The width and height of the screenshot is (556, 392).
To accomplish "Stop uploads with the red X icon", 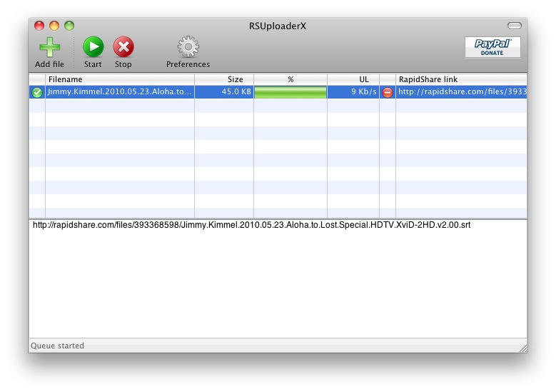I will click(x=123, y=47).
